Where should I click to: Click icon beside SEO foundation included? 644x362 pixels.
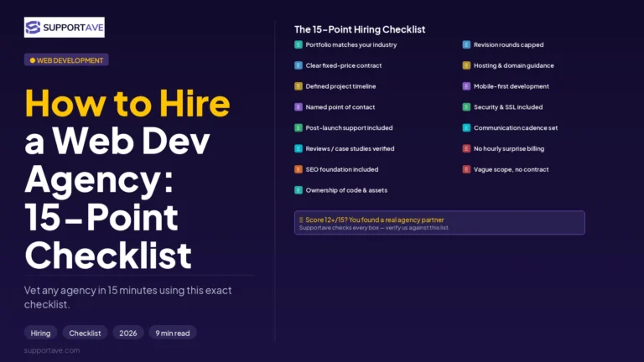(x=299, y=169)
